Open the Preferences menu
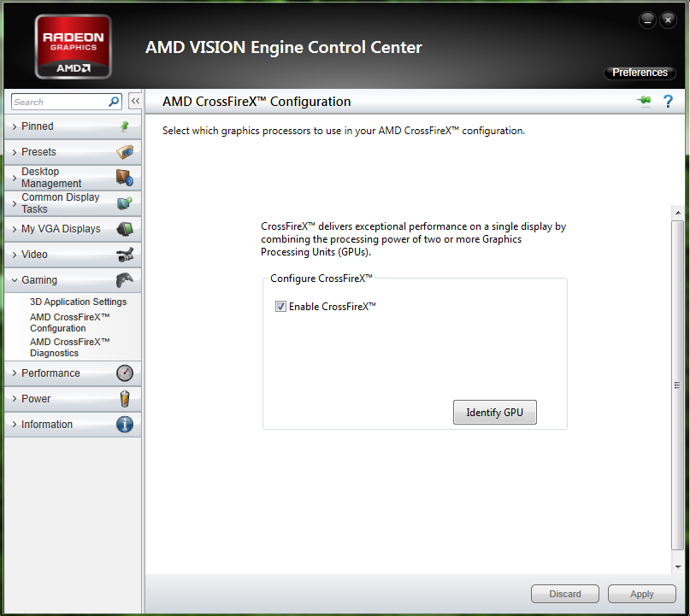Image resolution: width=690 pixels, height=616 pixels. point(640,73)
